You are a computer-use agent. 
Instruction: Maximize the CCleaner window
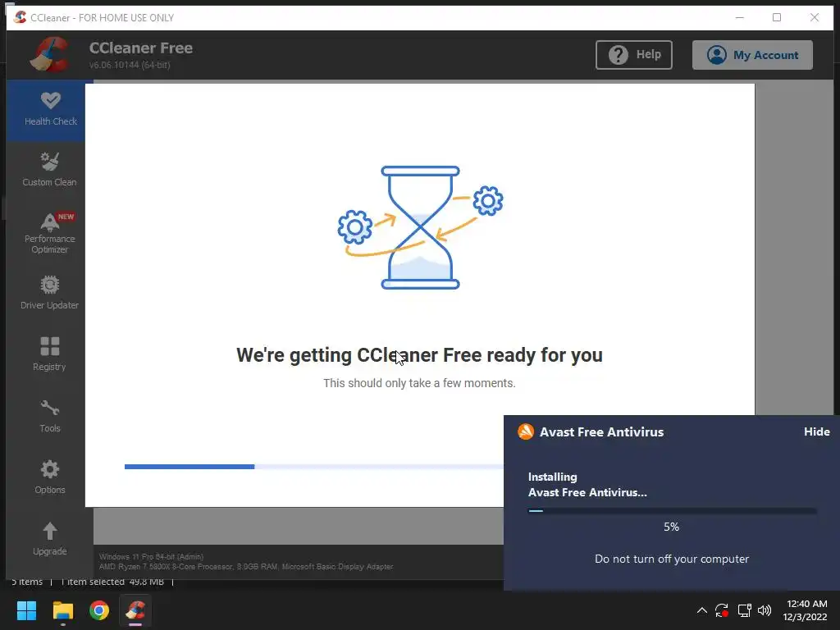coord(777,17)
